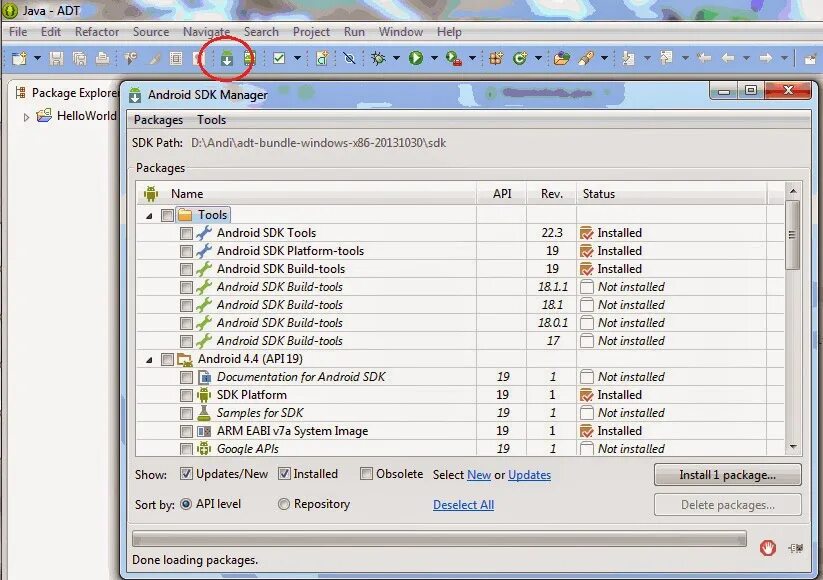823x580 pixels.
Task: Click the Skip All Breakpoints icon
Action: pyautogui.click(x=349, y=58)
